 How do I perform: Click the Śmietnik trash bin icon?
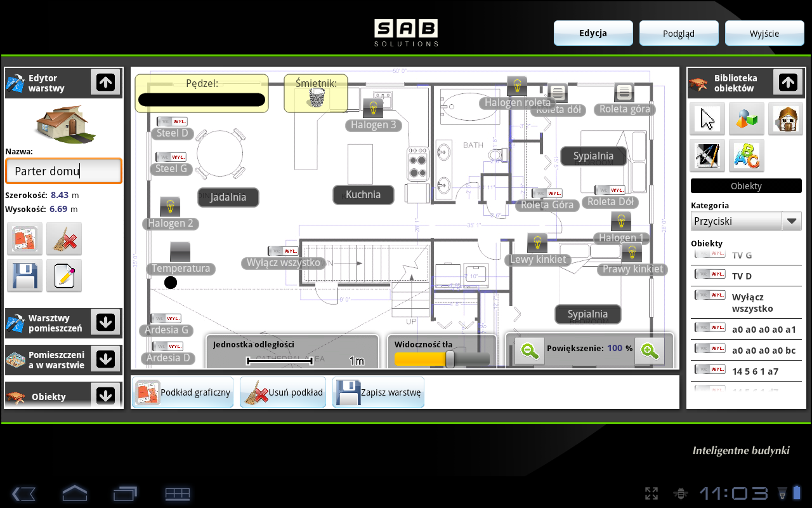(316, 98)
